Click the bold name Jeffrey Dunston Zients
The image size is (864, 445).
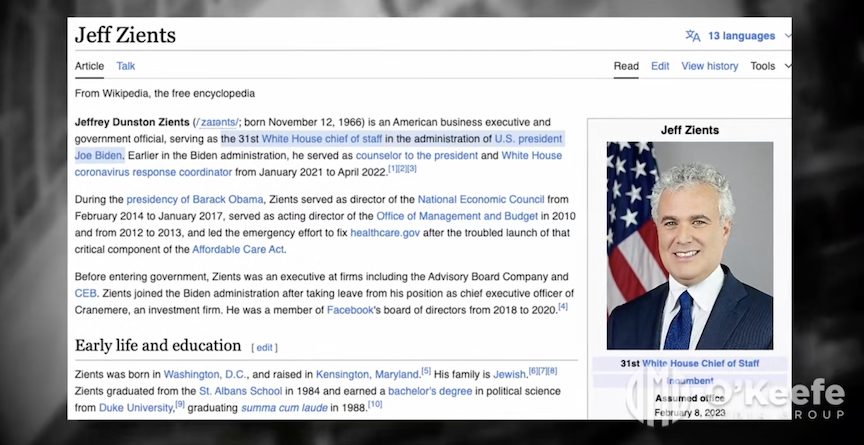coord(132,122)
